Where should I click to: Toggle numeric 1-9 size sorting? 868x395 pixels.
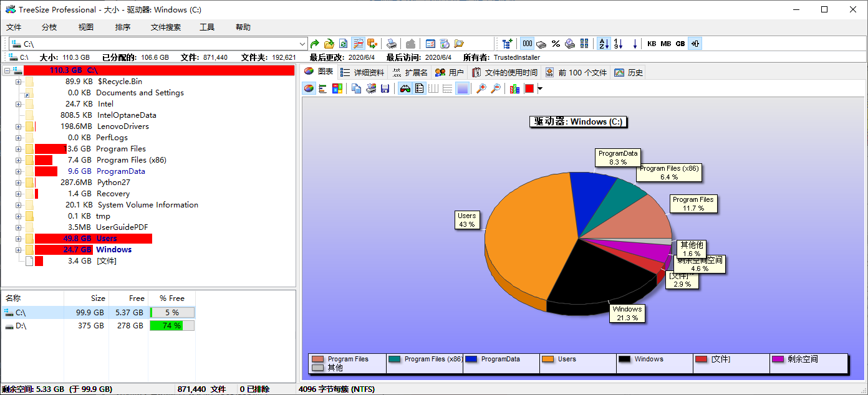[618, 44]
